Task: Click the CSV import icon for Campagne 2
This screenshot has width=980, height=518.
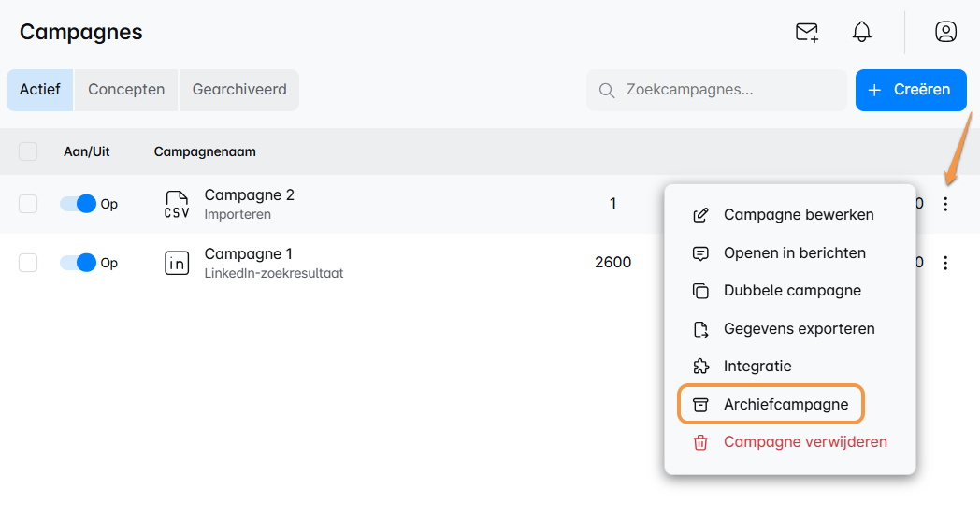Action: click(177, 204)
